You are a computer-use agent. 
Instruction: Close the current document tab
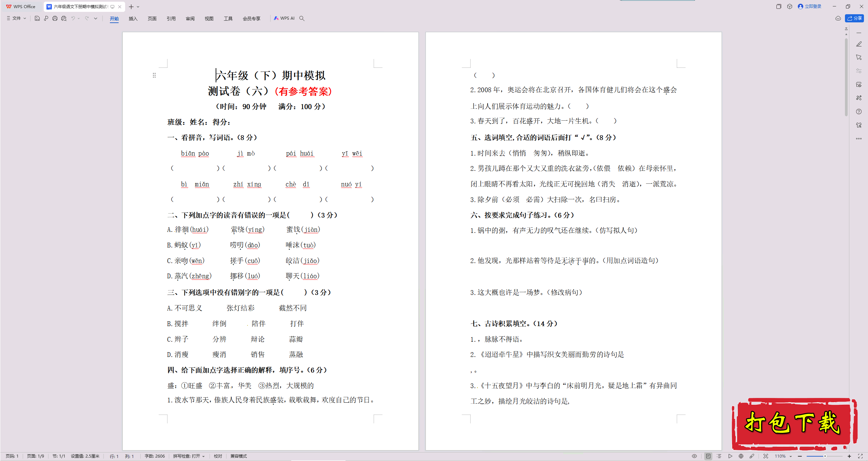coord(120,7)
